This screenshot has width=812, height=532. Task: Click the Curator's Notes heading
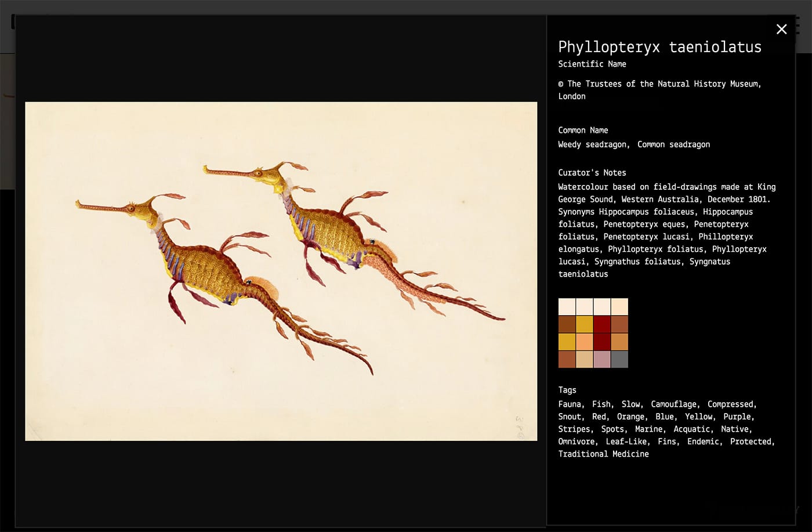click(592, 172)
